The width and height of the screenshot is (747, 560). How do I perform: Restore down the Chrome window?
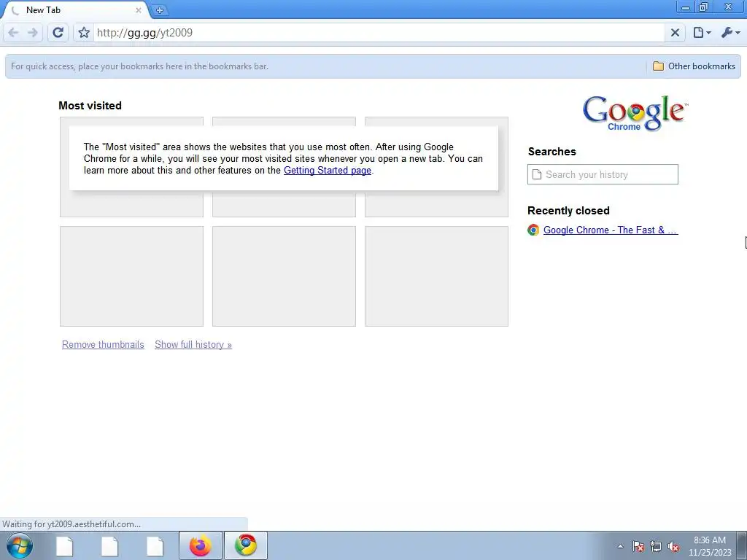click(x=704, y=7)
